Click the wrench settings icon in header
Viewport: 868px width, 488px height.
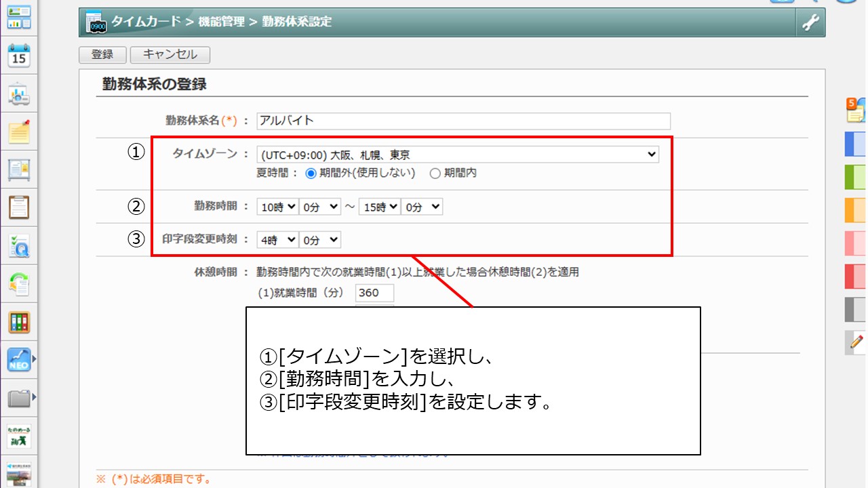[x=810, y=22]
